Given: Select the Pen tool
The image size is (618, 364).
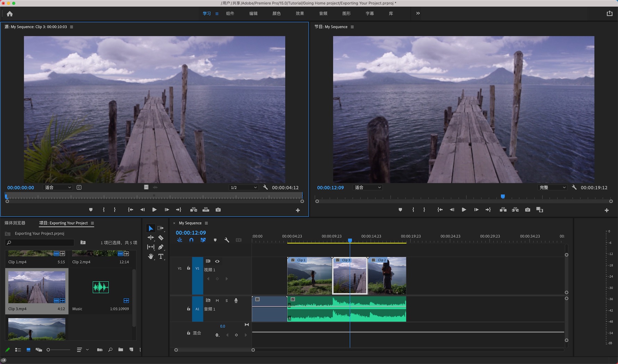Looking at the screenshot, I should coord(161,247).
